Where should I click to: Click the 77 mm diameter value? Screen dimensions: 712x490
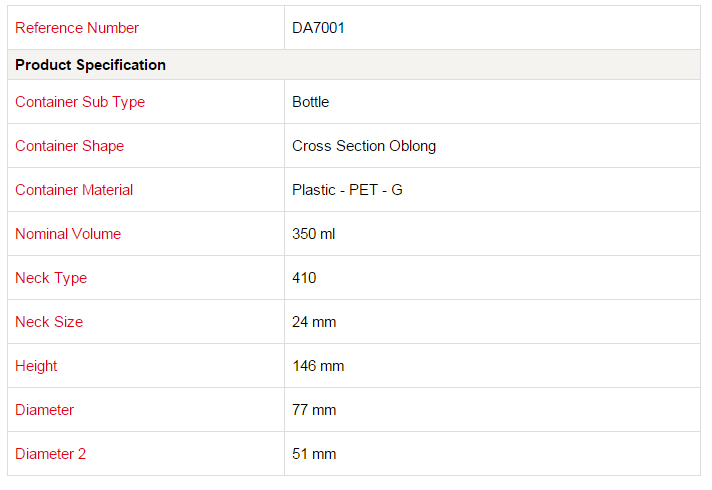coord(314,410)
